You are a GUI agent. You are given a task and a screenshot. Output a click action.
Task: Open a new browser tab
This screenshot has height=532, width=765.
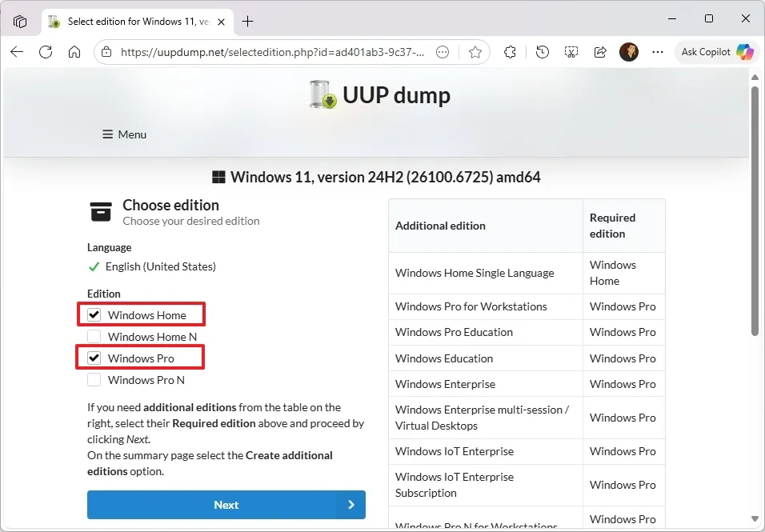tap(248, 22)
